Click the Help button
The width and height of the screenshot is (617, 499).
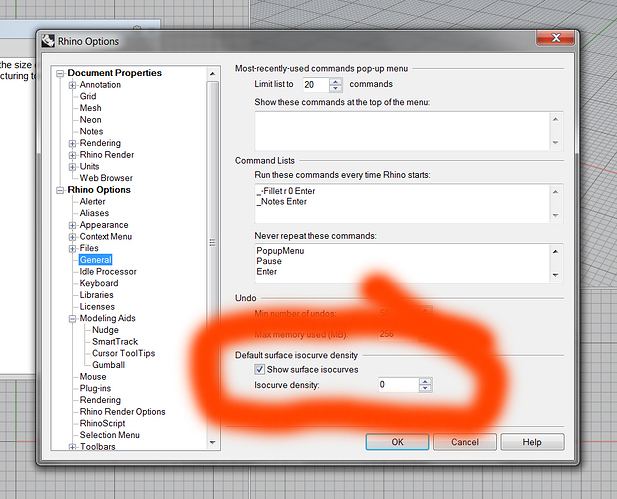(532, 442)
